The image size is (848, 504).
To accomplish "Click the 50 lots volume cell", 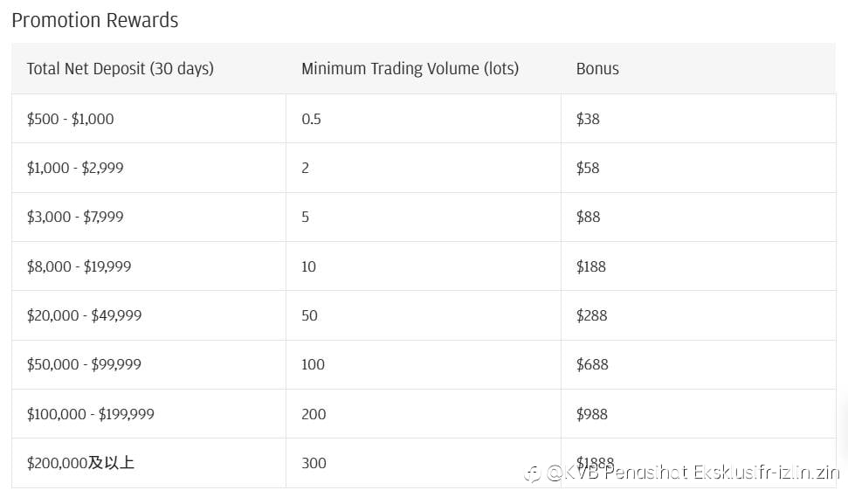I will pyautogui.click(x=424, y=315).
